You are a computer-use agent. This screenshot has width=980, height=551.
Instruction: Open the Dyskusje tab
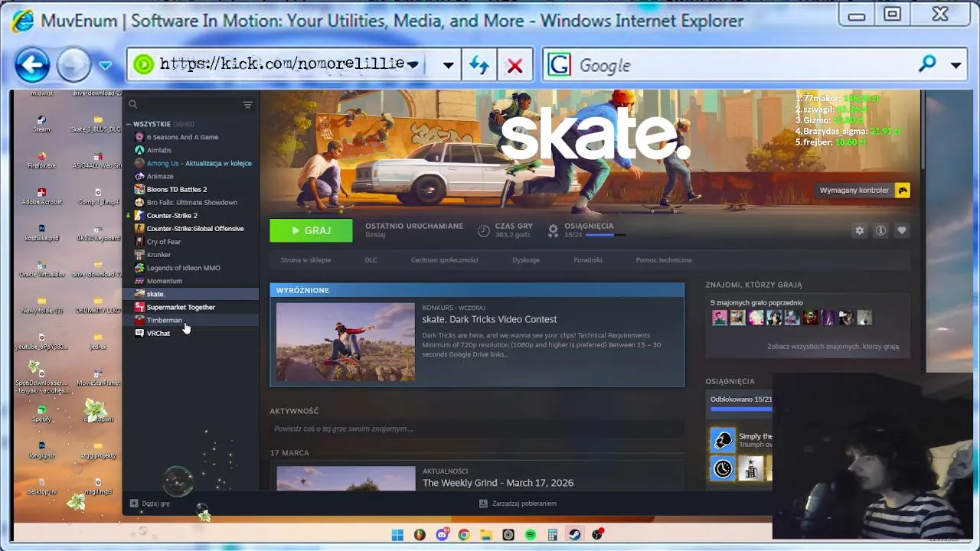(x=526, y=260)
